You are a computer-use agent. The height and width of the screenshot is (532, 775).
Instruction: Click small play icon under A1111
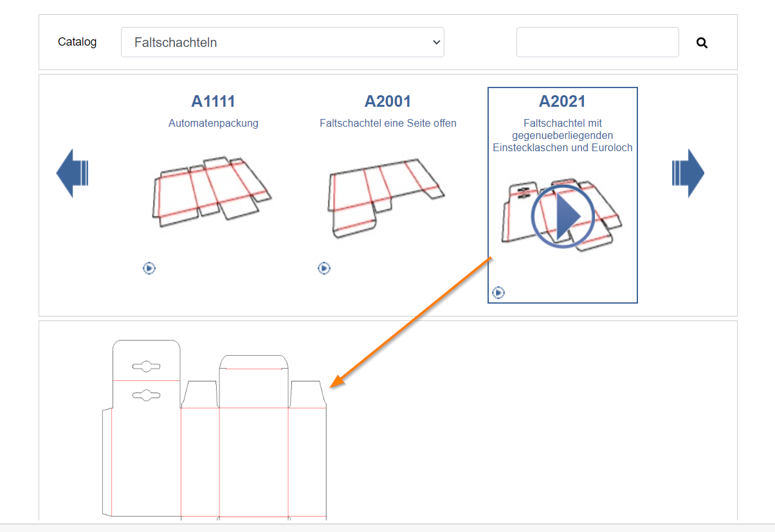pos(149,268)
